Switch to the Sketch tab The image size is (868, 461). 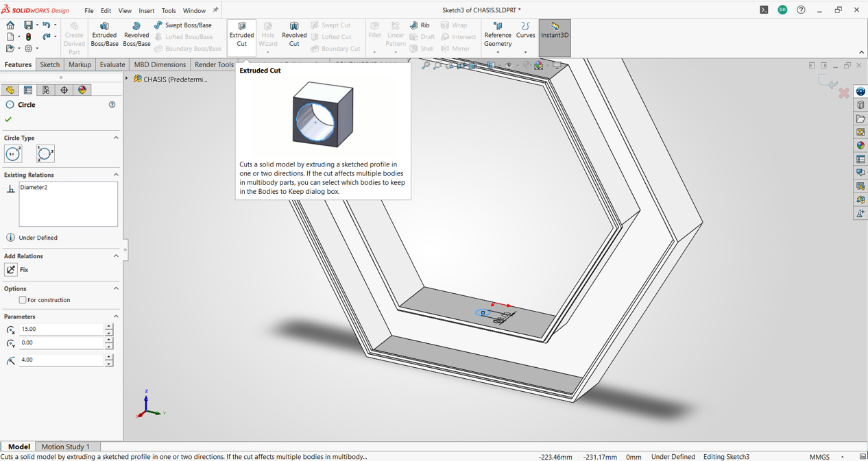(49, 64)
